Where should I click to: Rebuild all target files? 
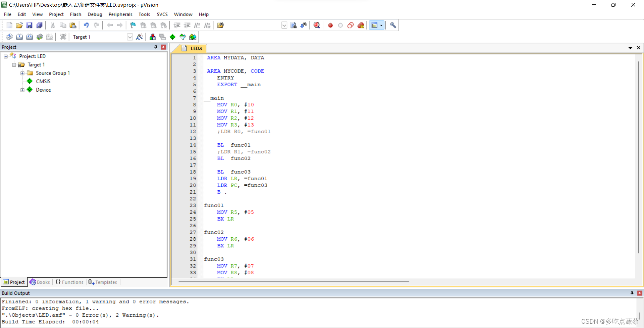coord(30,37)
